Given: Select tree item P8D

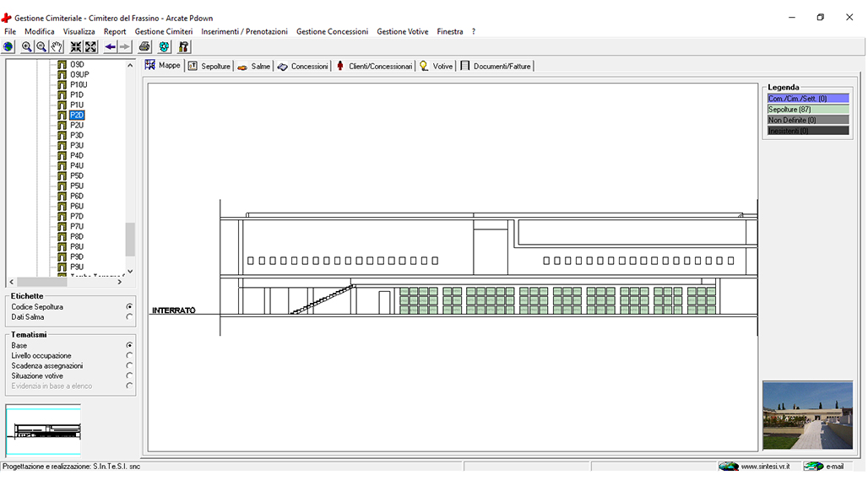Looking at the screenshot, I should (x=77, y=236).
